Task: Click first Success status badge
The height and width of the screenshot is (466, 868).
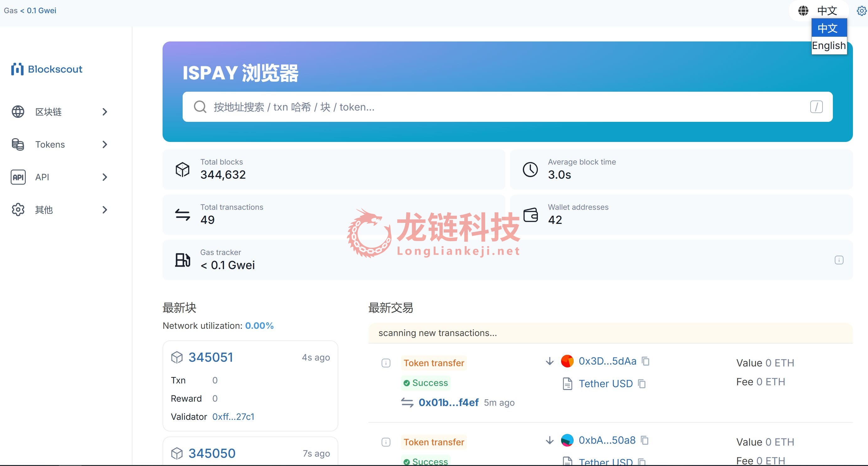Action: pos(426,383)
